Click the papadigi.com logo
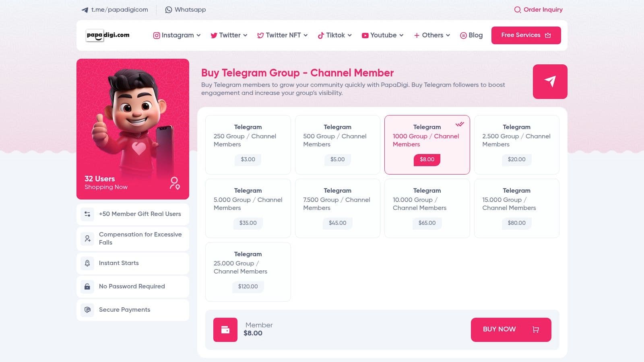This screenshot has height=362, width=644. pyautogui.click(x=108, y=35)
